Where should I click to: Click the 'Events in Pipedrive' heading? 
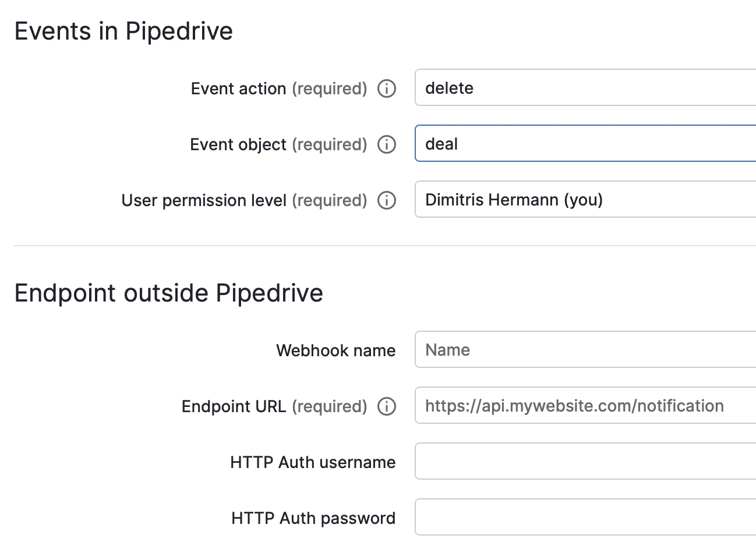[123, 31]
